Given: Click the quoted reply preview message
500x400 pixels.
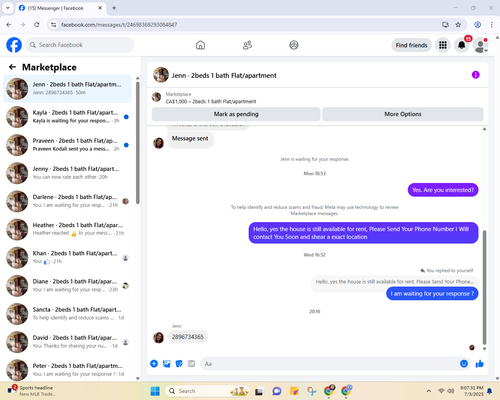Looking at the screenshot, I should click(x=395, y=282).
